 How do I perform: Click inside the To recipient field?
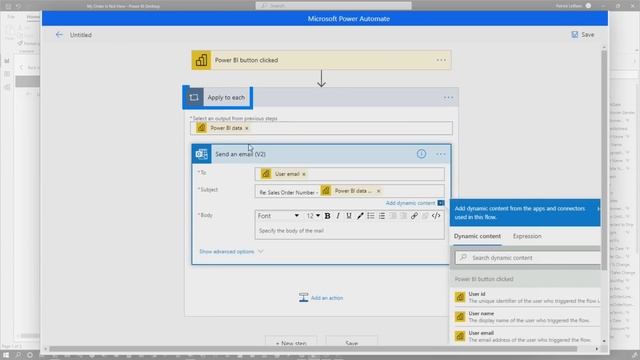[x=349, y=174]
